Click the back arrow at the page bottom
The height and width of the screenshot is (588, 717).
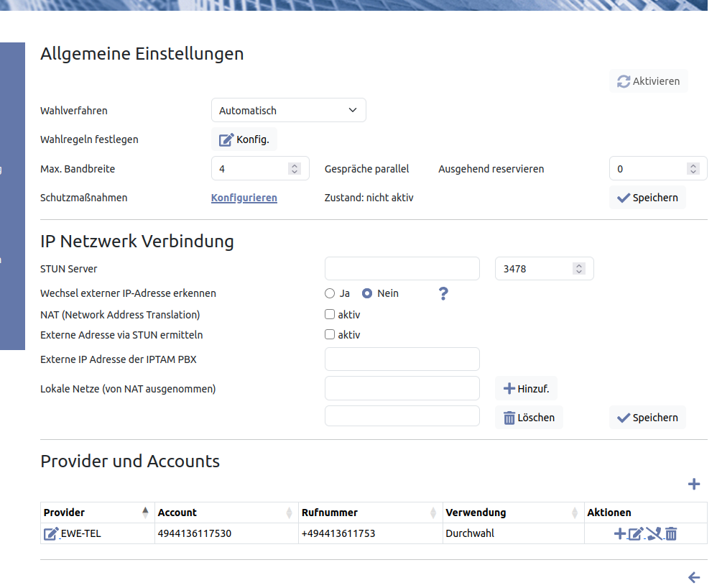point(693,577)
